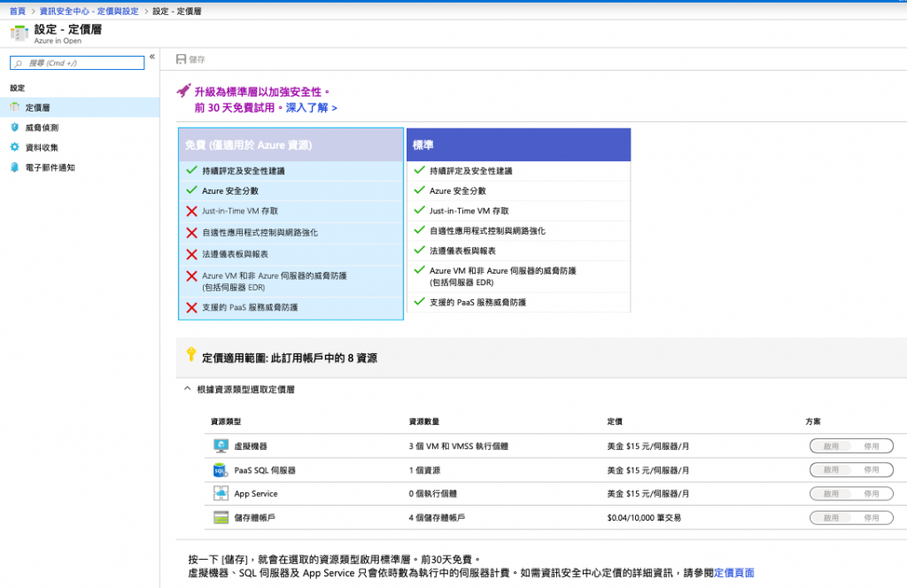Click the 設定 - 定價層 page header icon
Image resolution: width=907 pixels, height=588 pixels.
(19, 34)
